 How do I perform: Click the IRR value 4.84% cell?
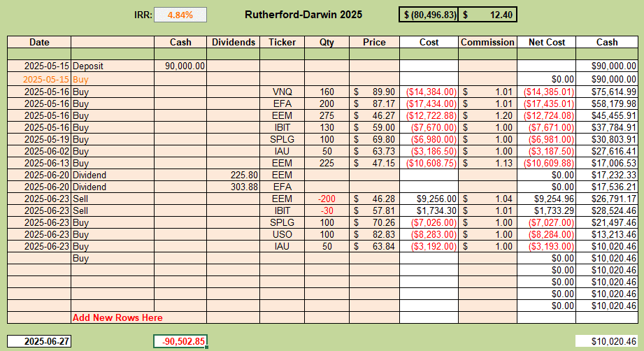[x=180, y=15]
